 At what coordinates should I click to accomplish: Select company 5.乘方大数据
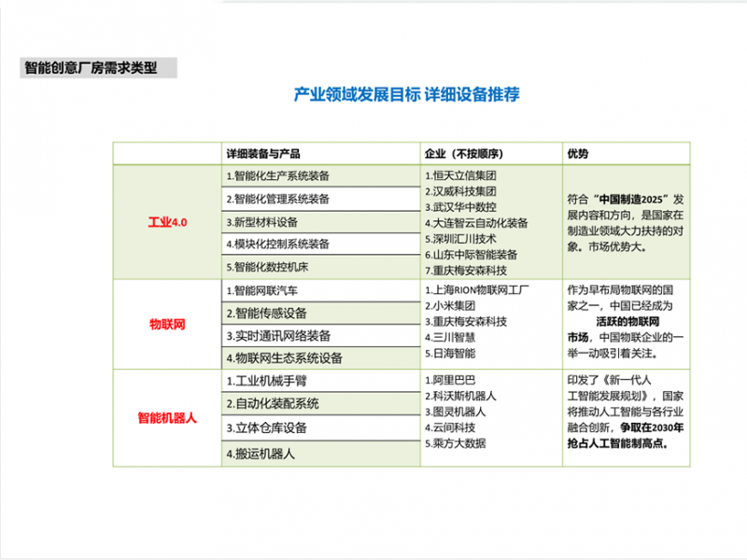[456, 443]
